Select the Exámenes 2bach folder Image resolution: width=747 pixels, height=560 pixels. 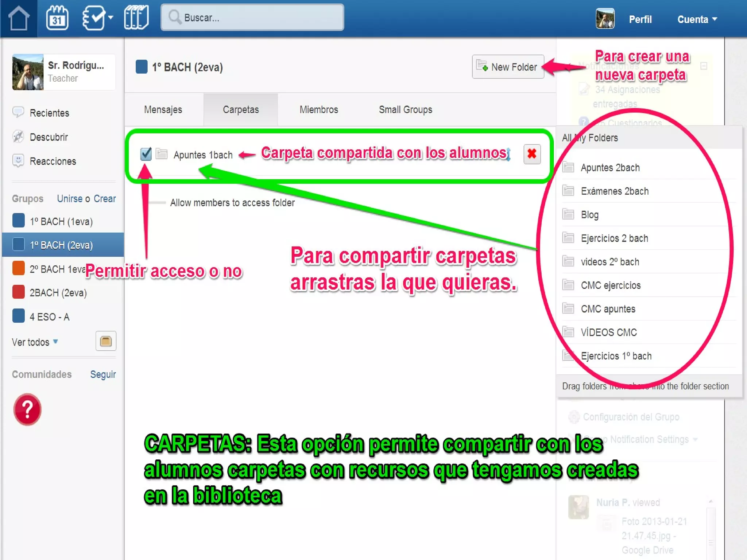(x=615, y=191)
